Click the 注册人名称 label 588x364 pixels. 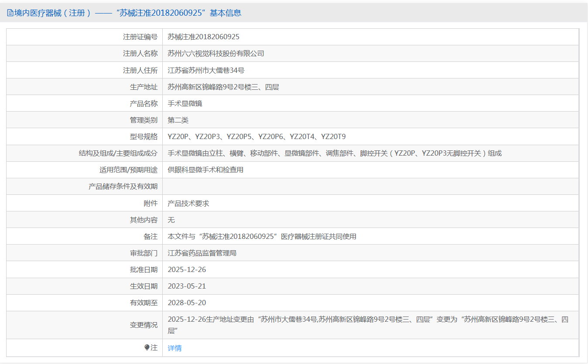[140, 54]
